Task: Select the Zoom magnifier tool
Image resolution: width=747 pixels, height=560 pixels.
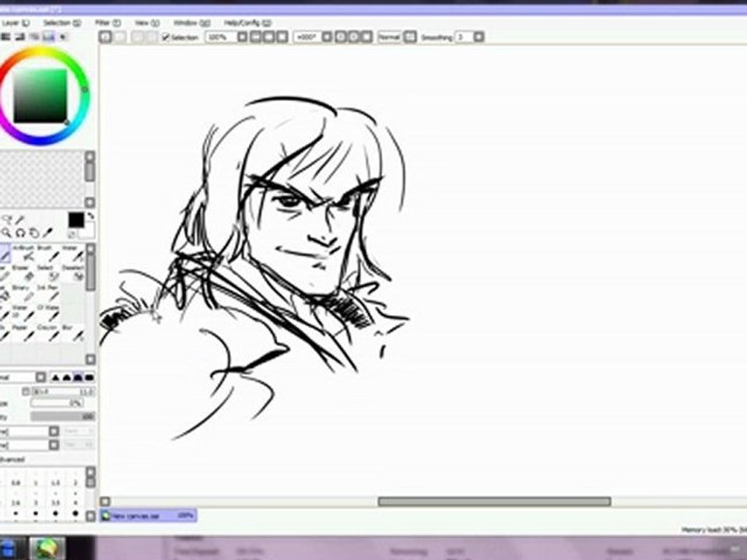Action: coord(6,233)
